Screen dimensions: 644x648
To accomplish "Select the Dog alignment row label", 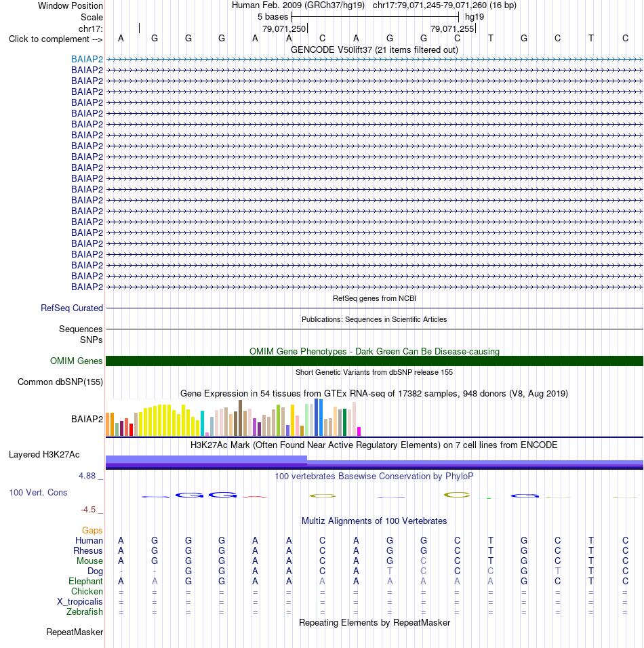I will point(95,571).
